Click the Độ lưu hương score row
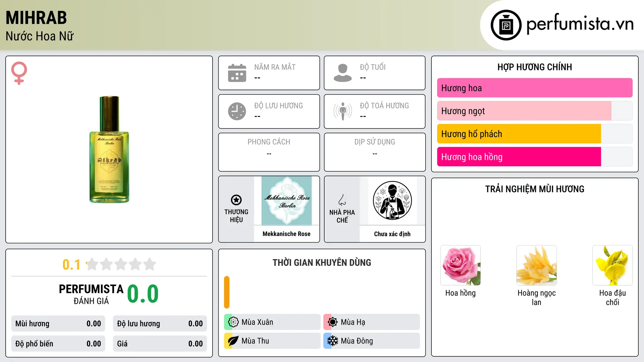Image resolution: width=644 pixels, height=362 pixels. pos(160,324)
